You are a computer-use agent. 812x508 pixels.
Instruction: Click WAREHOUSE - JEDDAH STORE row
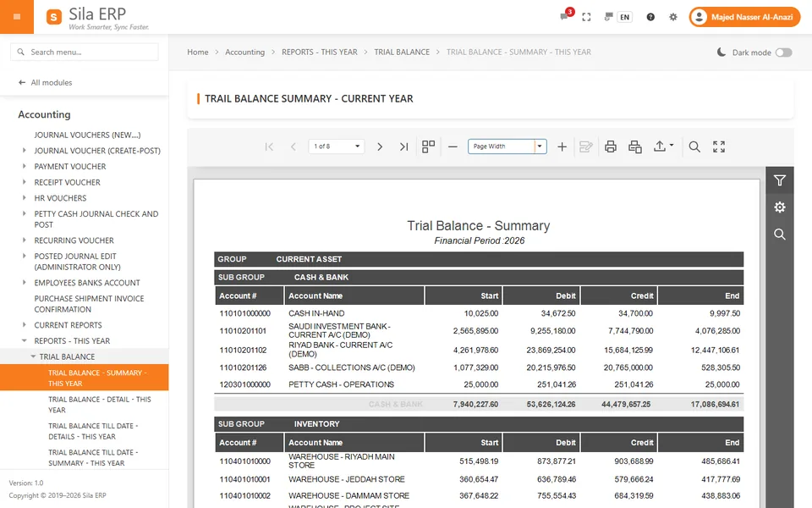(x=479, y=479)
